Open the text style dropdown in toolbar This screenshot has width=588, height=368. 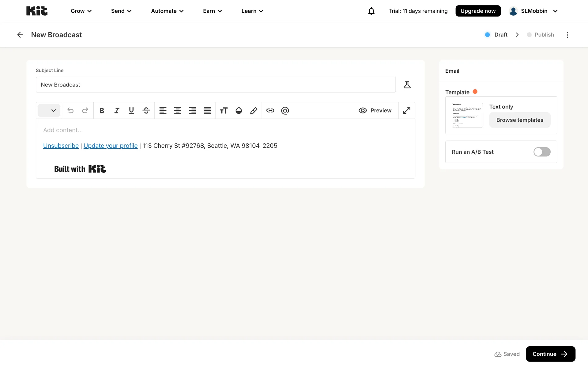tap(49, 110)
